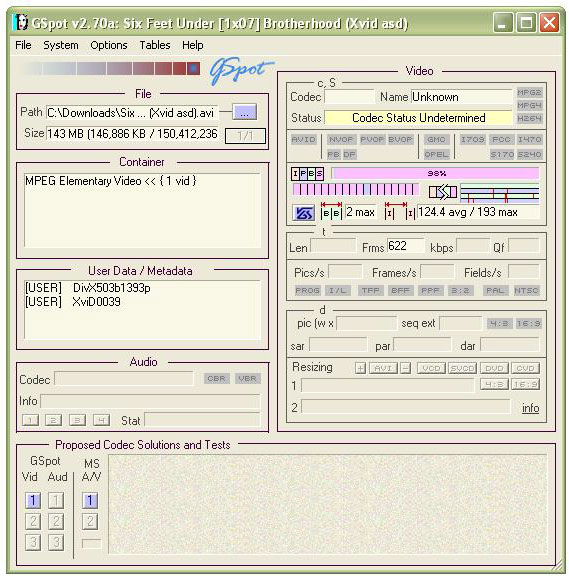Open the Options menu
This screenshot has height=580, width=569.
coord(109,45)
